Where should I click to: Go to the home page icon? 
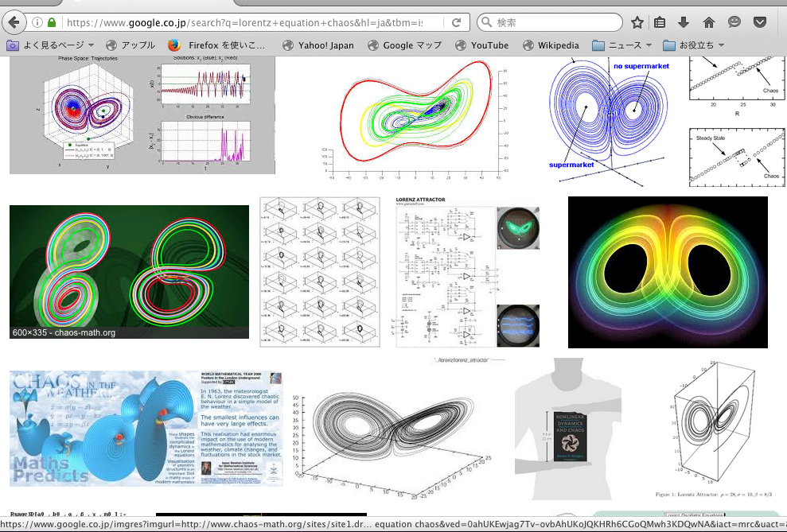[x=709, y=22]
